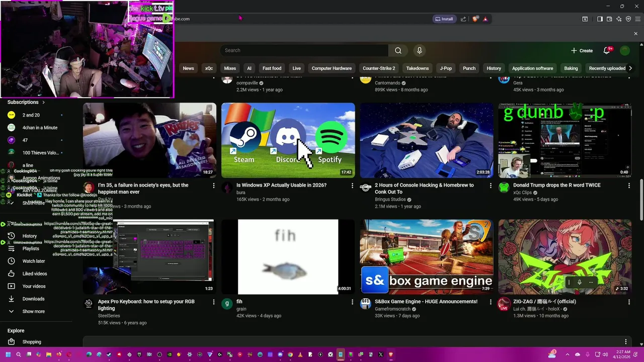Screen dimensions: 644x362
Task: Click the share page icon in address bar
Action: coord(463,19)
